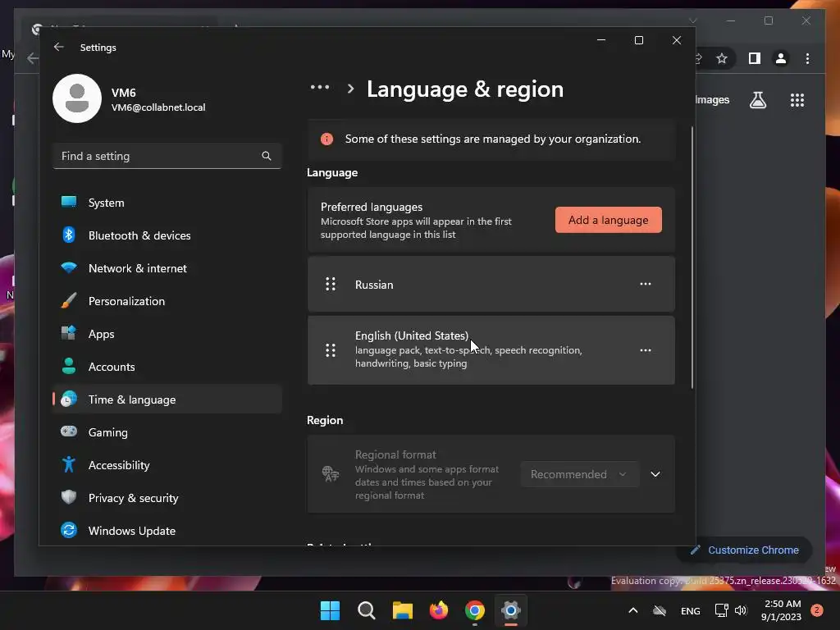The image size is (840, 630).
Task: Select the English (United States) language row
Action: (491, 350)
